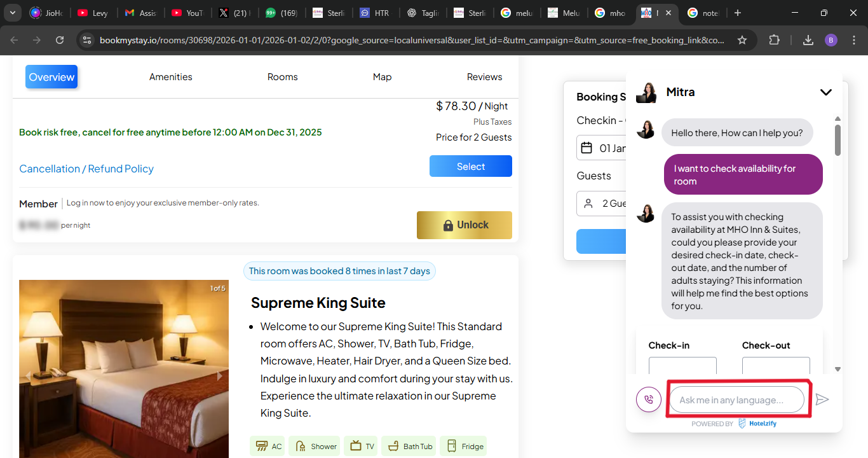Image resolution: width=868 pixels, height=458 pixels.
Task: Switch to the YouT browser tab
Action: pos(188,13)
